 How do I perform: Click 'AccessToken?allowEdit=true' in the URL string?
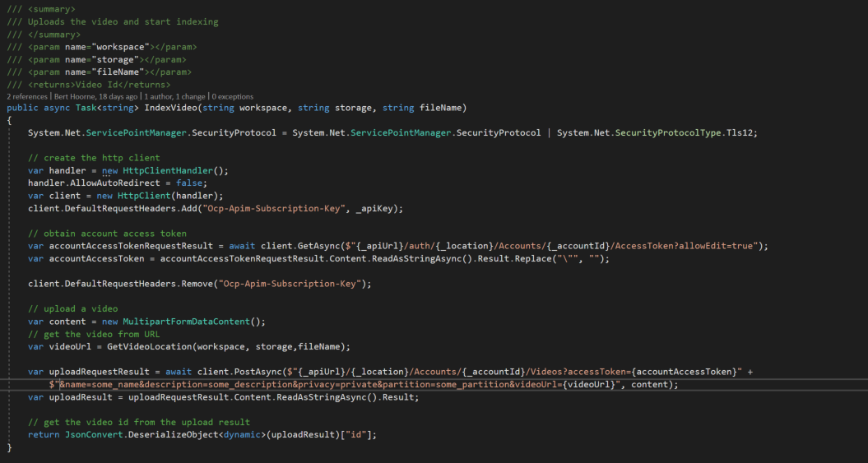[x=683, y=246]
